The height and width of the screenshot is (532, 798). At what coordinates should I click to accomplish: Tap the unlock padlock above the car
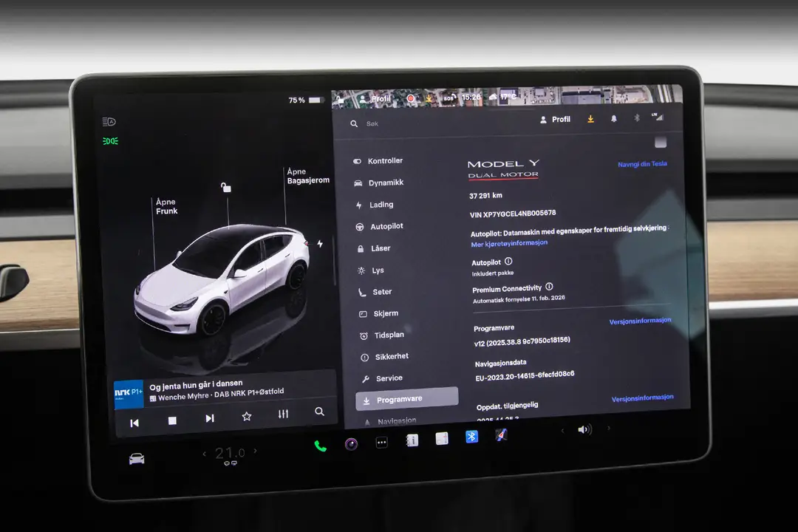click(x=226, y=188)
